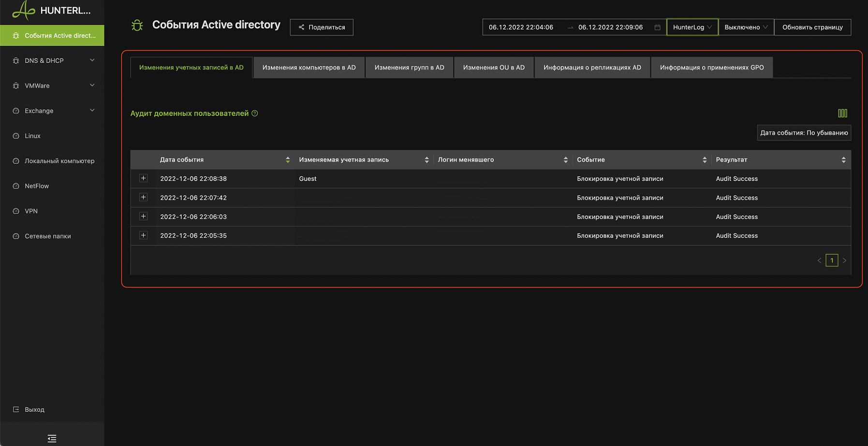This screenshot has width=868, height=446.
Task: Open События Active directory sidebar item
Action: [x=52, y=35]
